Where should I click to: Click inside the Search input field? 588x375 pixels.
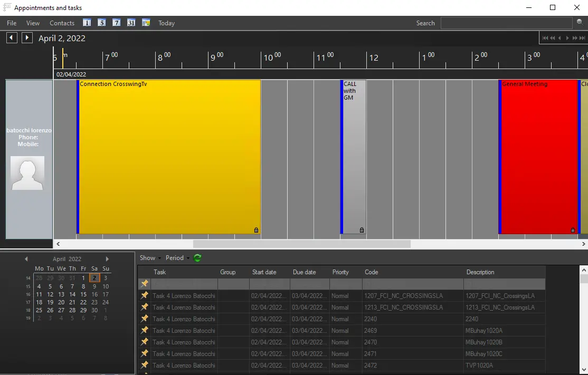click(x=506, y=23)
